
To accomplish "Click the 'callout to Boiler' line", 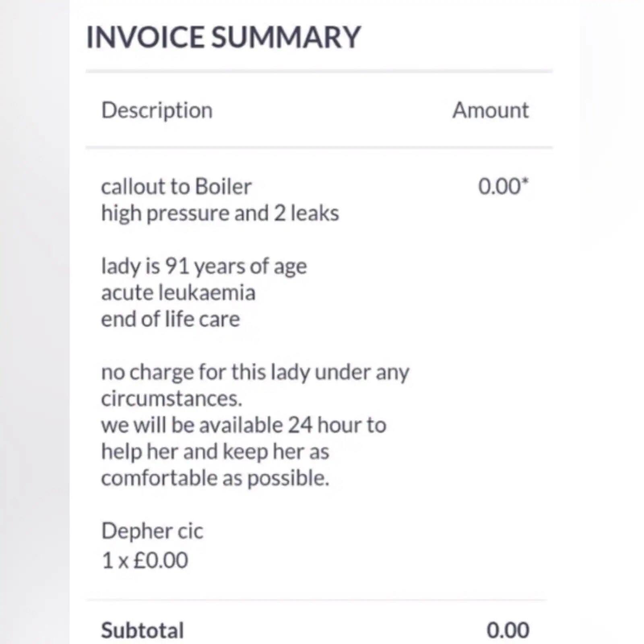I will (x=176, y=187).
